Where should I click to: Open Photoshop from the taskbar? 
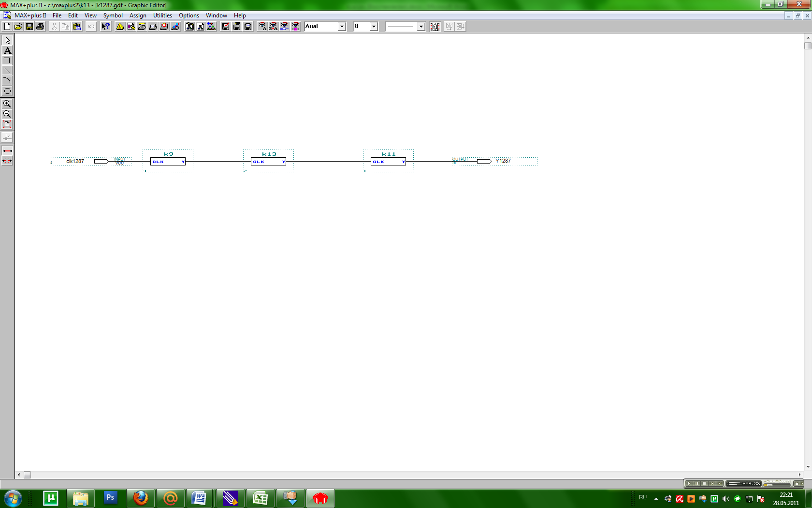(x=110, y=498)
